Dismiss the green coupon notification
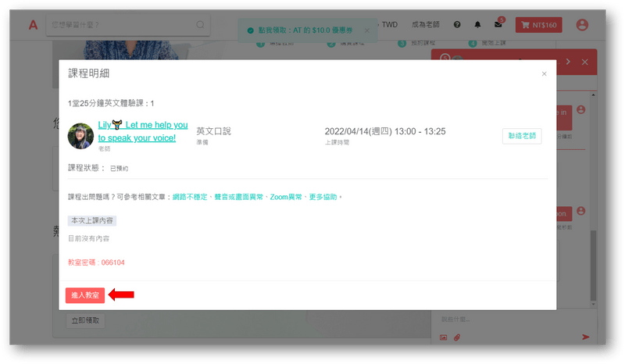 pyautogui.click(x=367, y=30)
